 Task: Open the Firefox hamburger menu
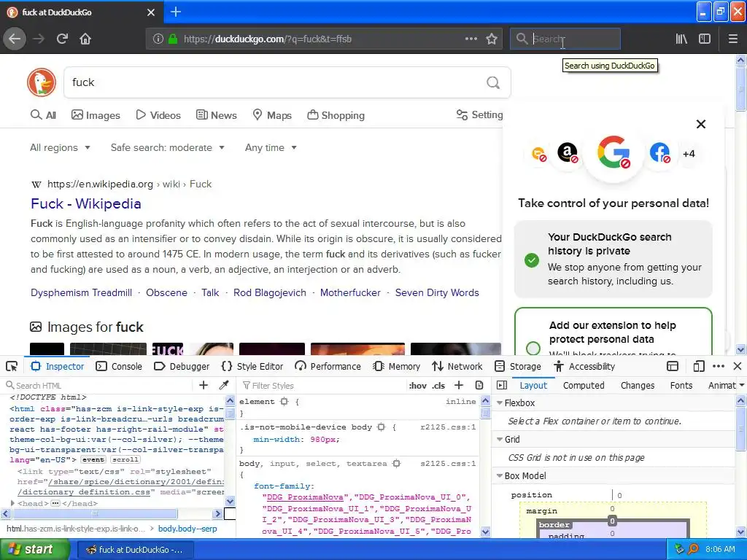click(x=733, y=39)
